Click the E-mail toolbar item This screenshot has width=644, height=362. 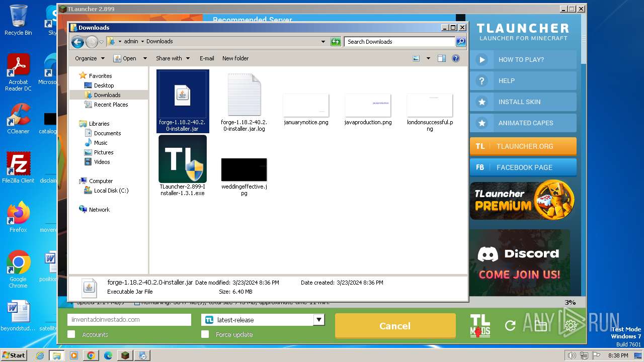tap(207, 58)
